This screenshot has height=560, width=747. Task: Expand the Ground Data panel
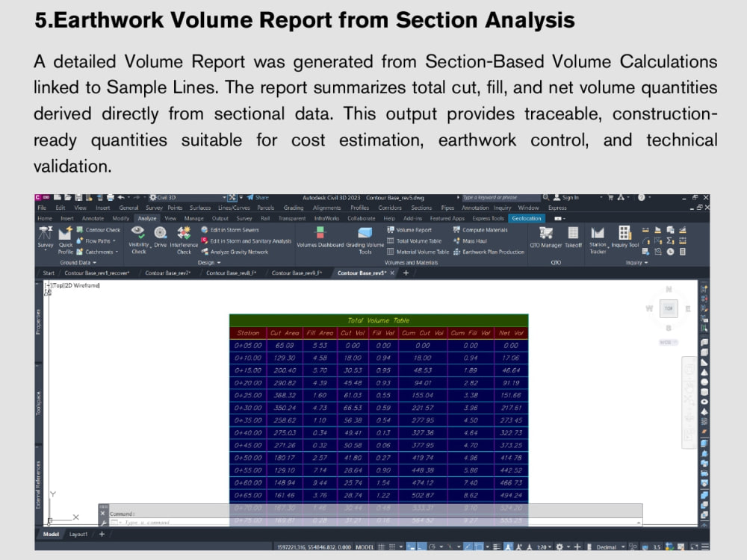click(x=78, y=262)
